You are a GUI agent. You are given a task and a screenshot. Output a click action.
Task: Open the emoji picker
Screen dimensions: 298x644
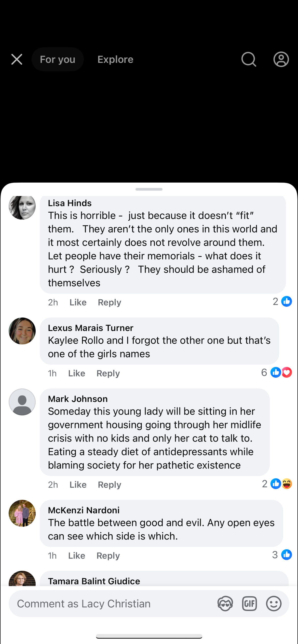(x=274, y=604)
